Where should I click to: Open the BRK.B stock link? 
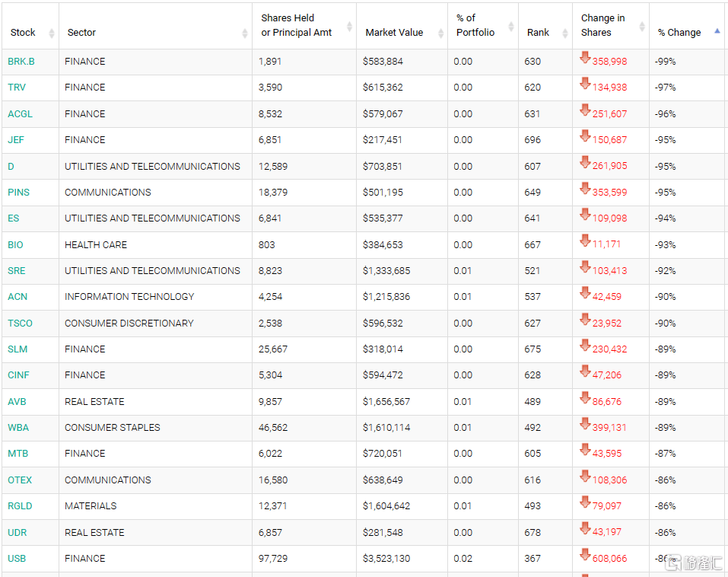21,62
